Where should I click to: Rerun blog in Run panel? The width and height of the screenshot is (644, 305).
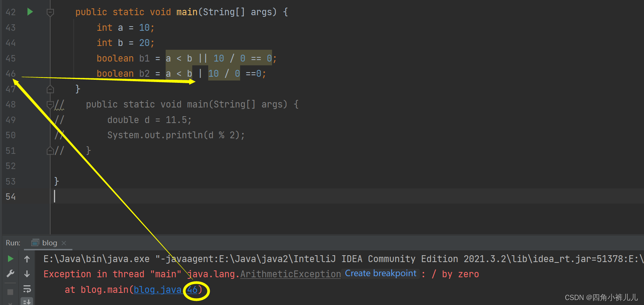[x=11, y=259]
